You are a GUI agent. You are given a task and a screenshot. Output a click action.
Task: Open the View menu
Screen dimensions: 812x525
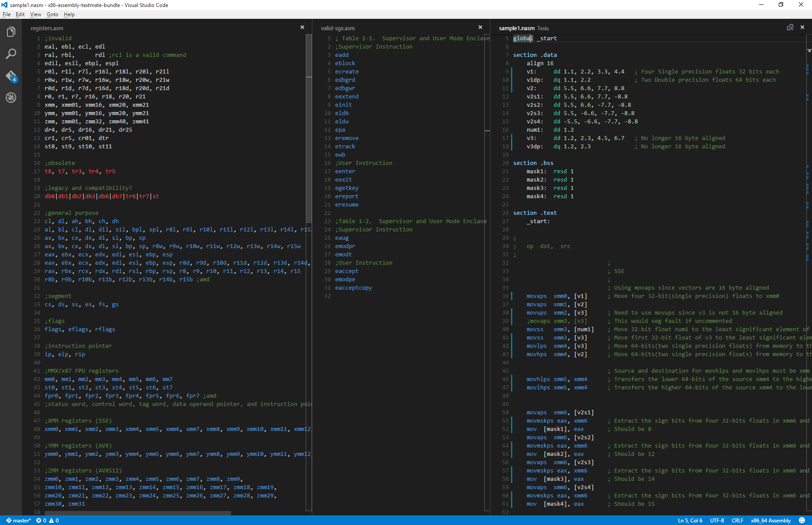point(35,14)
